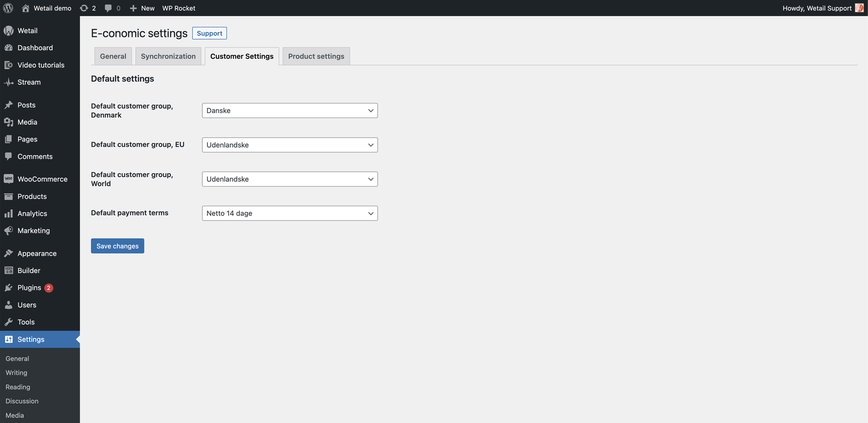This screenshot has height=423, width=868.
Task: Open Marketing via megaphone icon
Action: [8, 231]
